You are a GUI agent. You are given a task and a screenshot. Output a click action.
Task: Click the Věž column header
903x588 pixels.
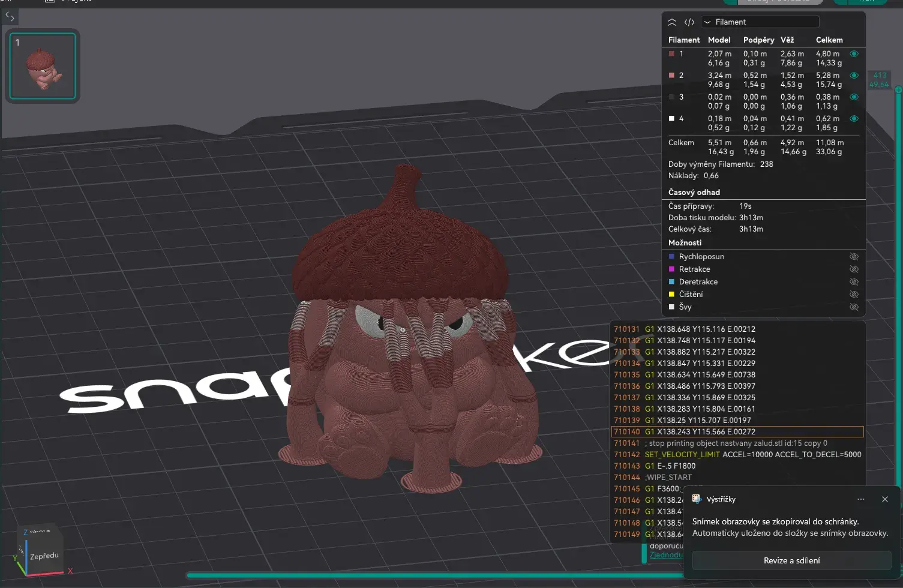point(787,40)
